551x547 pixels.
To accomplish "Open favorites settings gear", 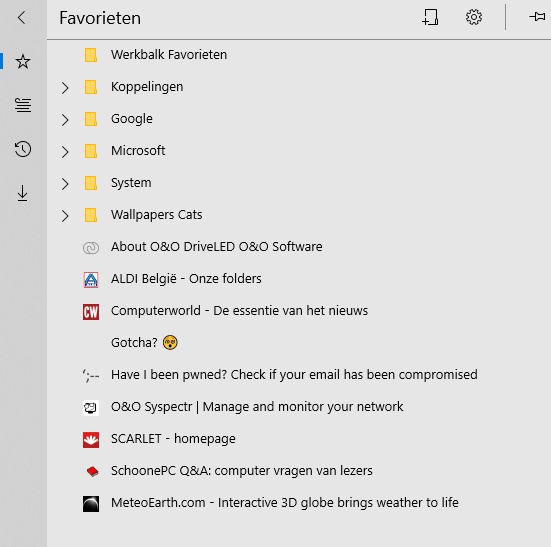I will click(x=474, y=17).
